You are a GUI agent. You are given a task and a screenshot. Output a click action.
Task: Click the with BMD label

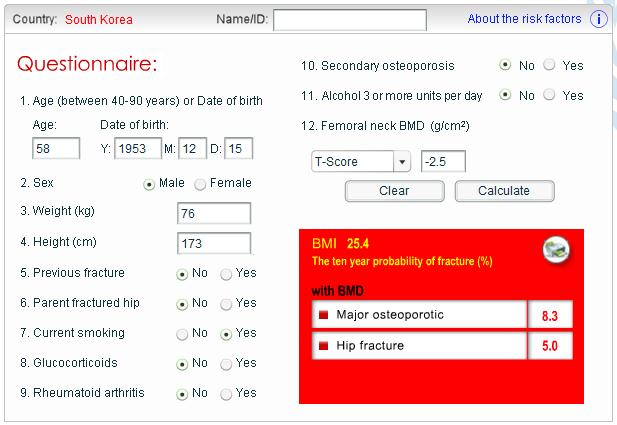tap(338, 291)
